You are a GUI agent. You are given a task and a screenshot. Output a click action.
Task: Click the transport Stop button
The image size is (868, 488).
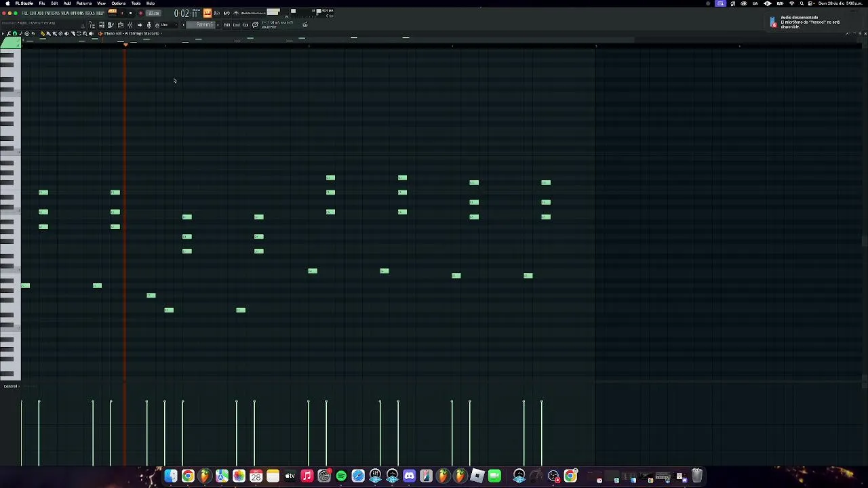coord(130,13)
